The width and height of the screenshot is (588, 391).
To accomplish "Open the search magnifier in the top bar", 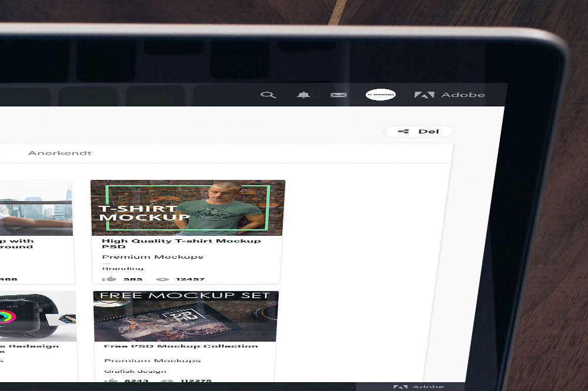I will pyautogui.click(x=269, y=94).
